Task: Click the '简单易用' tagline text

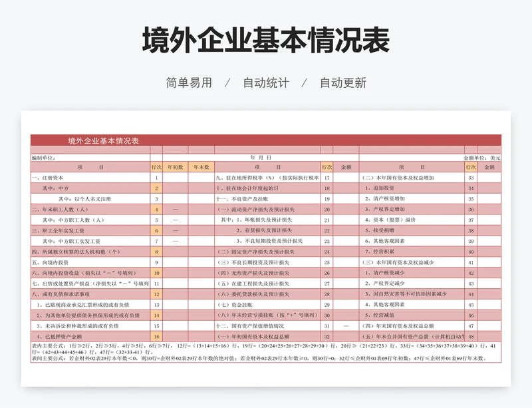Action: [x=189, y=83]
